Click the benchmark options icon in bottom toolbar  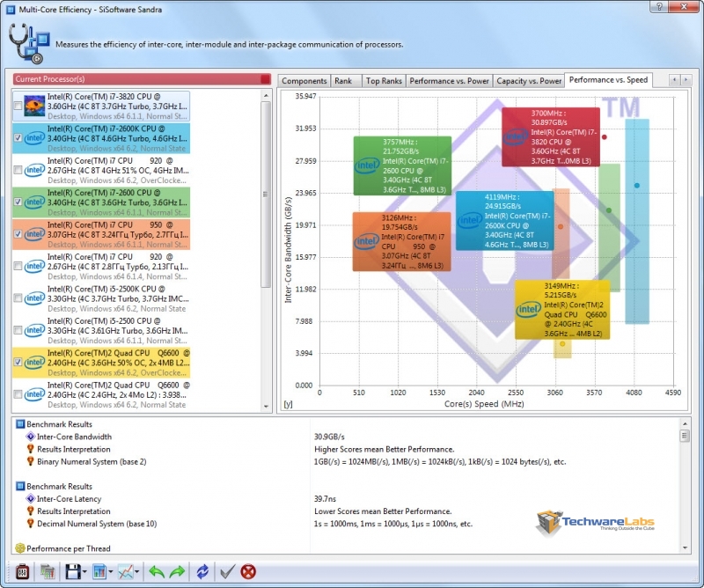point(23,571)
